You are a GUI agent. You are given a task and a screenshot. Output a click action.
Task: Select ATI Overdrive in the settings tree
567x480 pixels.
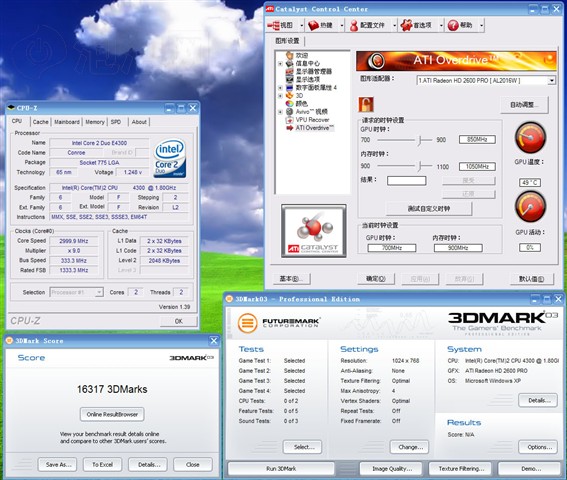click(315, 128)
